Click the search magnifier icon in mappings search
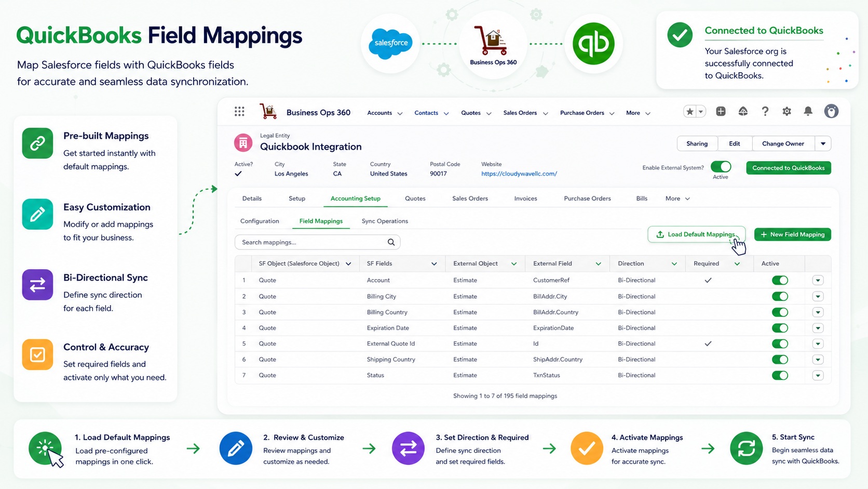 point(391,242)
